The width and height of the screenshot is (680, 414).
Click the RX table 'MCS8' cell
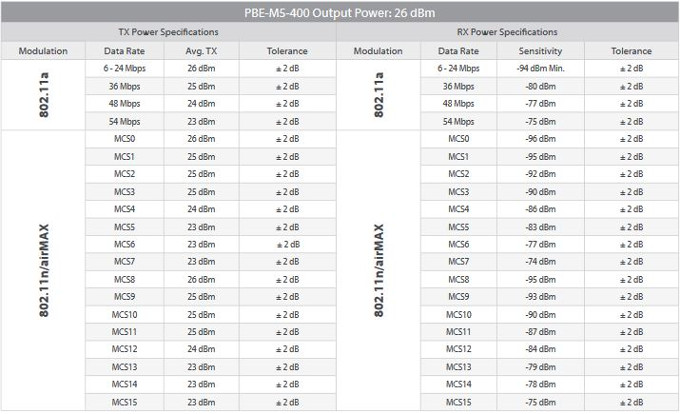coord(459,280)
